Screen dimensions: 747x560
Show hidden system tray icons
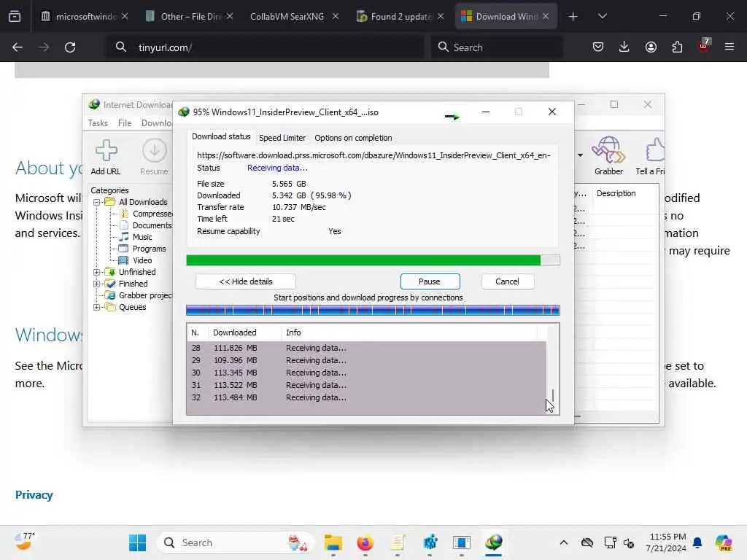(564, 542)
